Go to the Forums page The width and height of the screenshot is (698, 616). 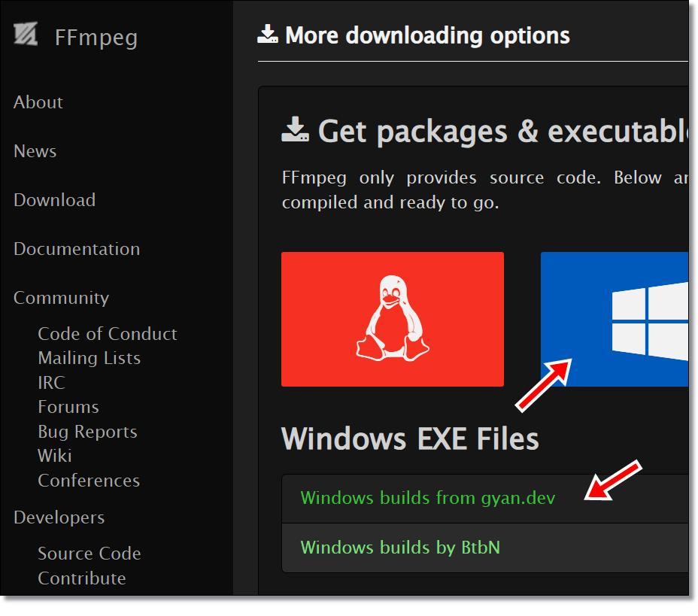point(68,407)
